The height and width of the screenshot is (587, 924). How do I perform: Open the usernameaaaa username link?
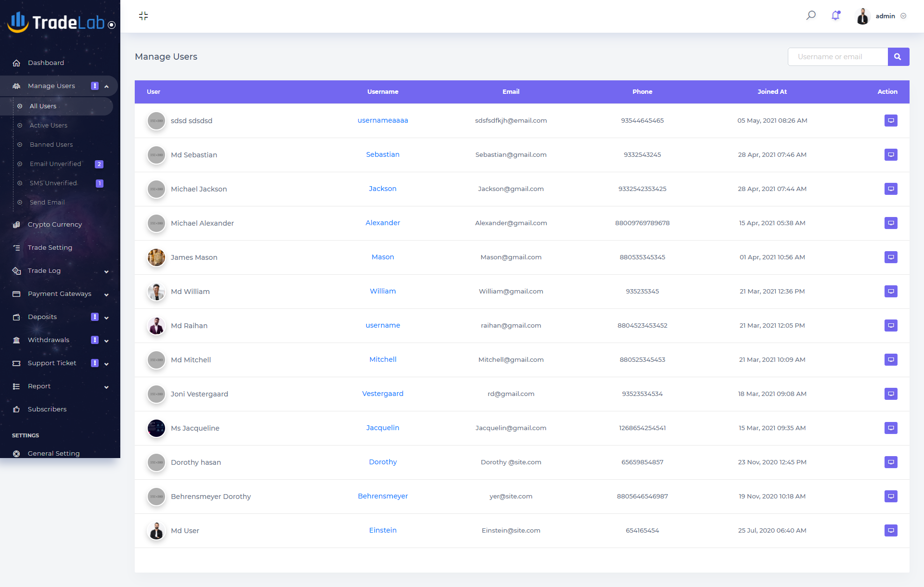click(383, 121)
